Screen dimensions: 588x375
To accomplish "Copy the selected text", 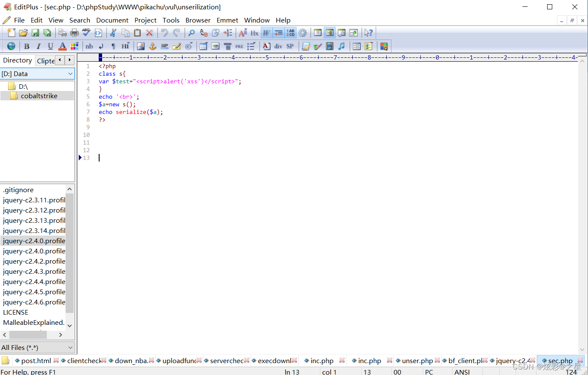I will tap(126, 33).
